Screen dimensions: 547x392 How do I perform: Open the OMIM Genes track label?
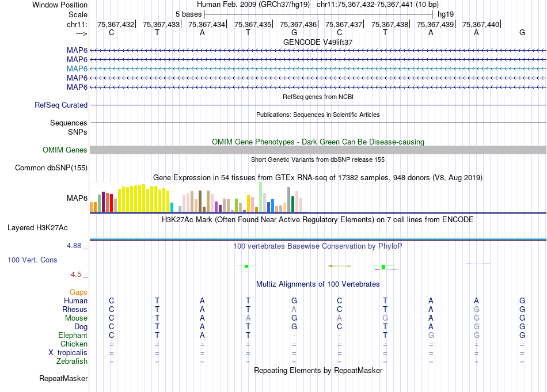65,150
